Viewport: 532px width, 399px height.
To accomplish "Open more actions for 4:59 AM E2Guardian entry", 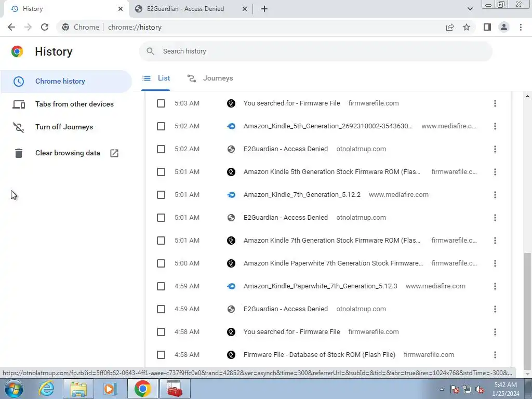I will point(495,309).
